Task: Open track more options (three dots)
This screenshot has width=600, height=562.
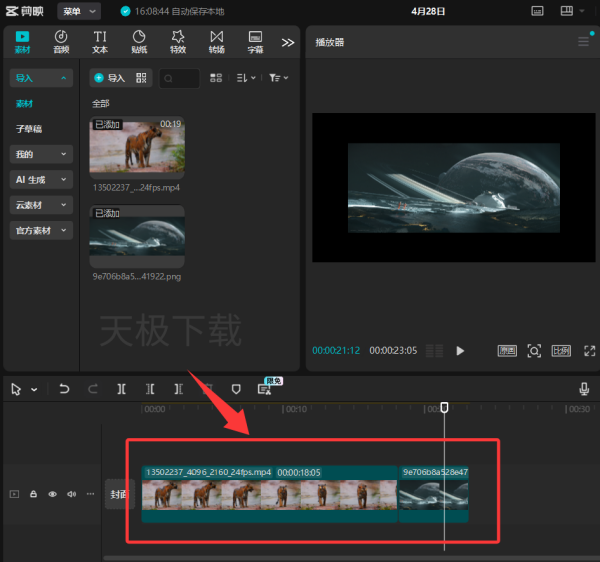Action: tap(90, 494)
